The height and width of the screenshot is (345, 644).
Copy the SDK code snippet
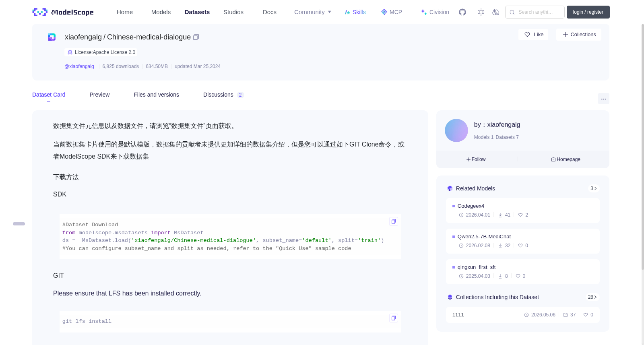394,221
